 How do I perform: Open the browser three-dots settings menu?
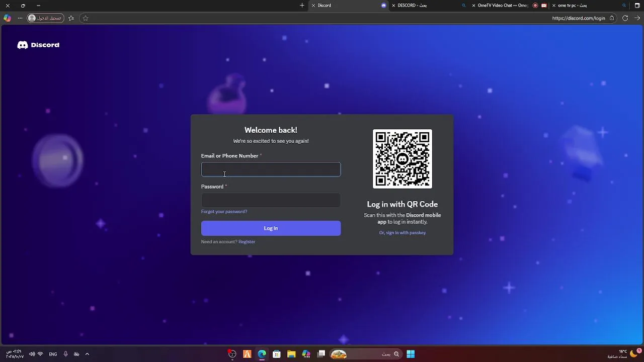point(20,18)
